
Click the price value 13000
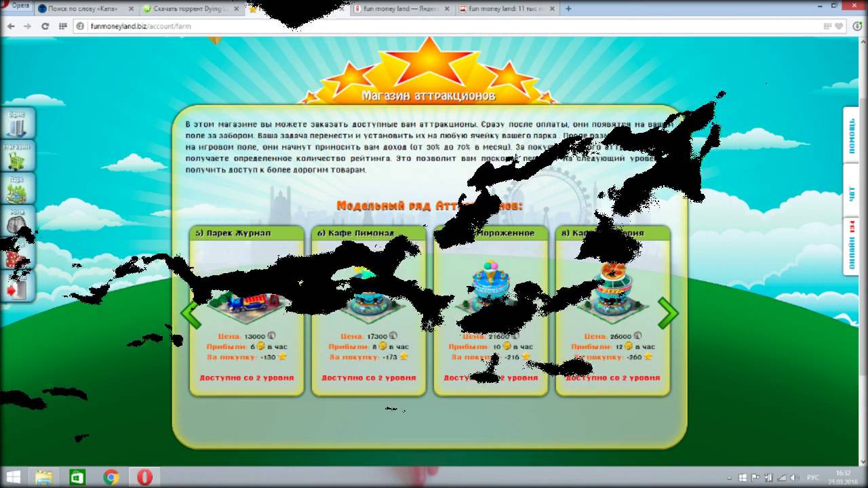coord(255,336)
